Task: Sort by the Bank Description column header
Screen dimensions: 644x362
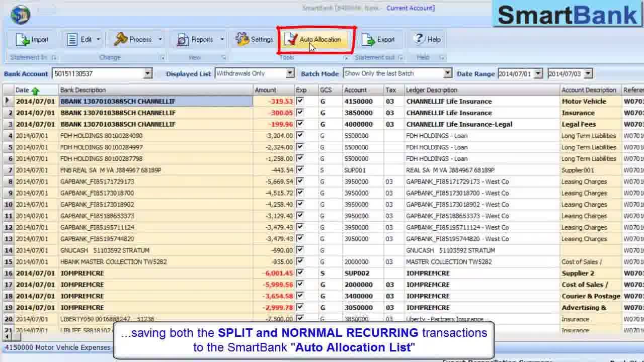Action: click(156, 90)
